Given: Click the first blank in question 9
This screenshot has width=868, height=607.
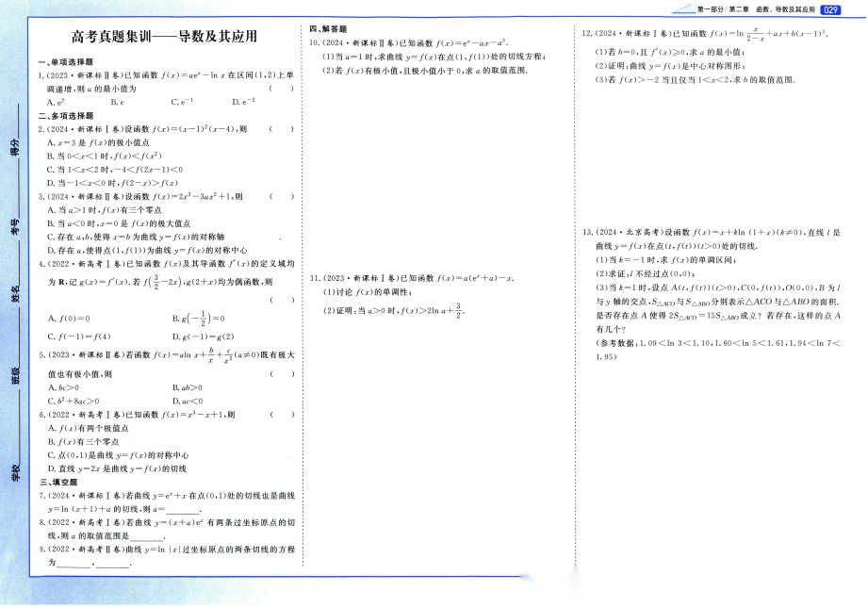Looking at the screenshot, I should pos(75,564).
